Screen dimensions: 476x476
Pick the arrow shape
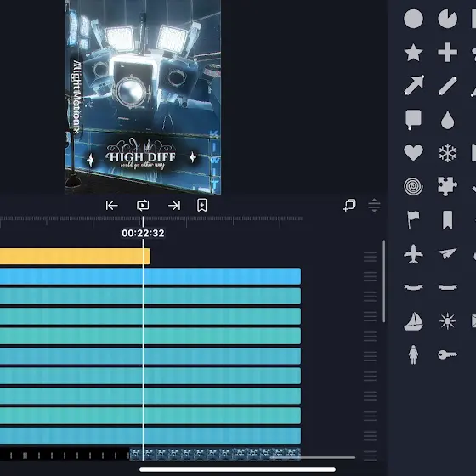[414, 85]
